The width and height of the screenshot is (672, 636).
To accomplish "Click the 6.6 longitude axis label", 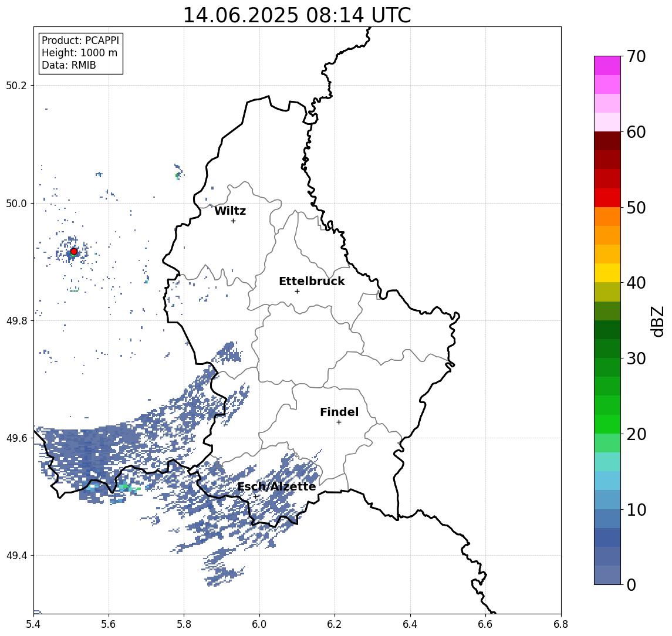I will (485, 624).
